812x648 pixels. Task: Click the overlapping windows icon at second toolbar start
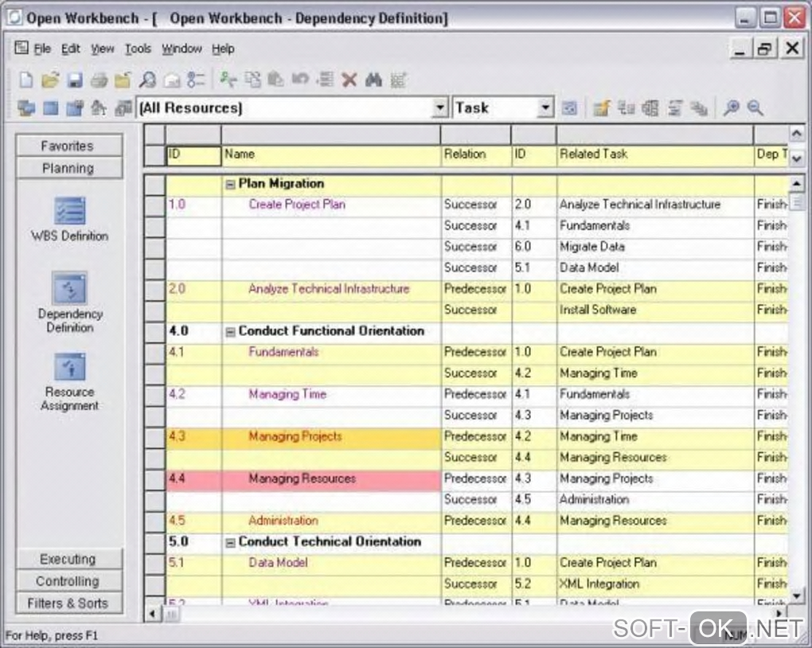pyautogui.click(x=26, y=108)
